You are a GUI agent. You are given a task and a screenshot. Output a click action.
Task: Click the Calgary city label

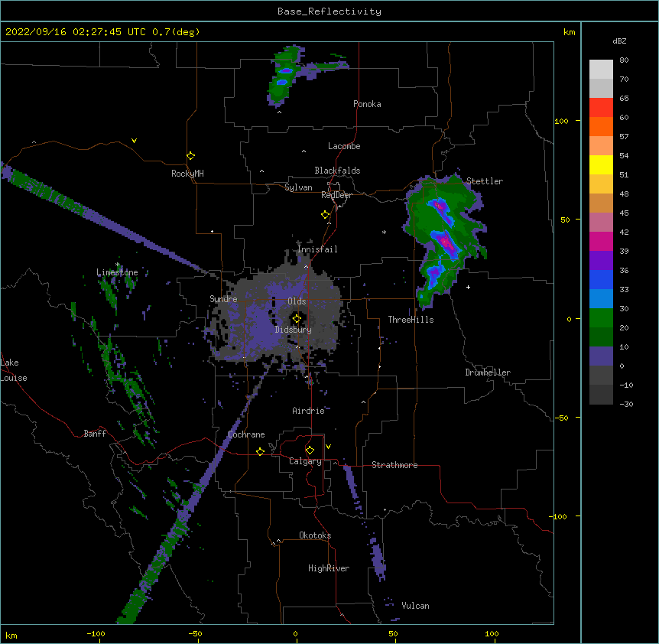click(x=305, y=461)
